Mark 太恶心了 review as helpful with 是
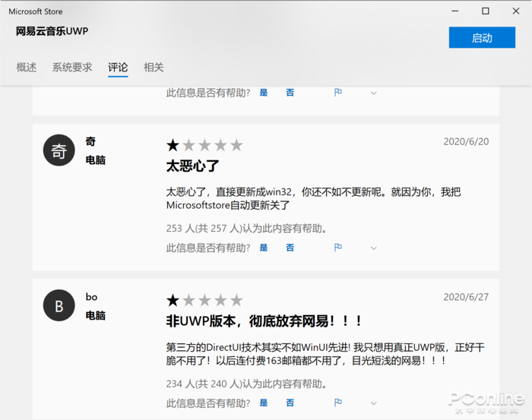Image resolution: width=532 pixels, height=420 pixels. [264, 248]
